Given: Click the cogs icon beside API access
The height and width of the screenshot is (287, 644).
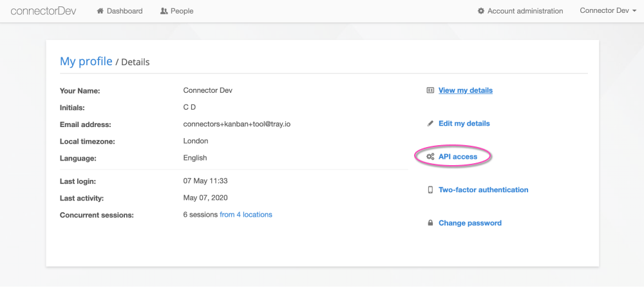Looking at the screenshot, I should tap(430, 157).
